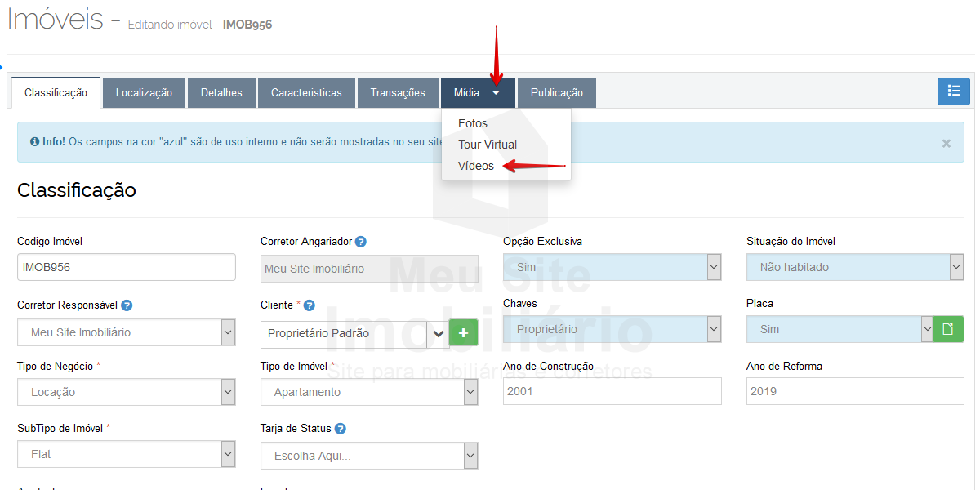Click help icon next to Cliente label
Screen dimensions: 980x490
pos(310,305)
